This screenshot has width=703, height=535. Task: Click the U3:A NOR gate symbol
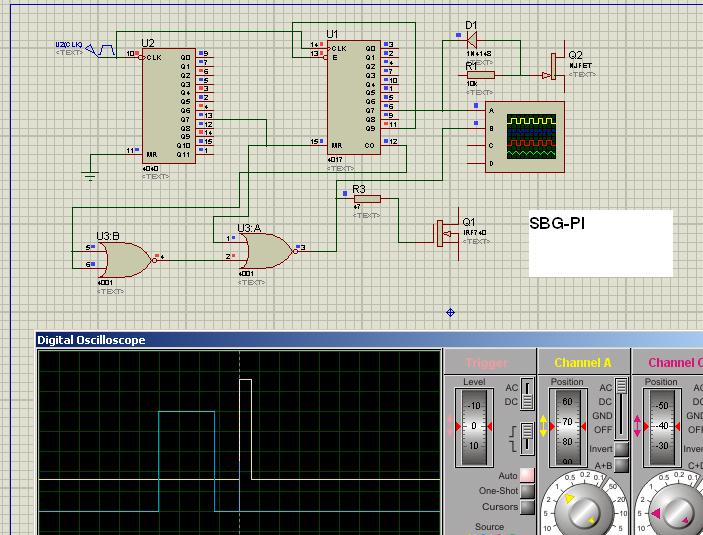(x=267, y=249)
